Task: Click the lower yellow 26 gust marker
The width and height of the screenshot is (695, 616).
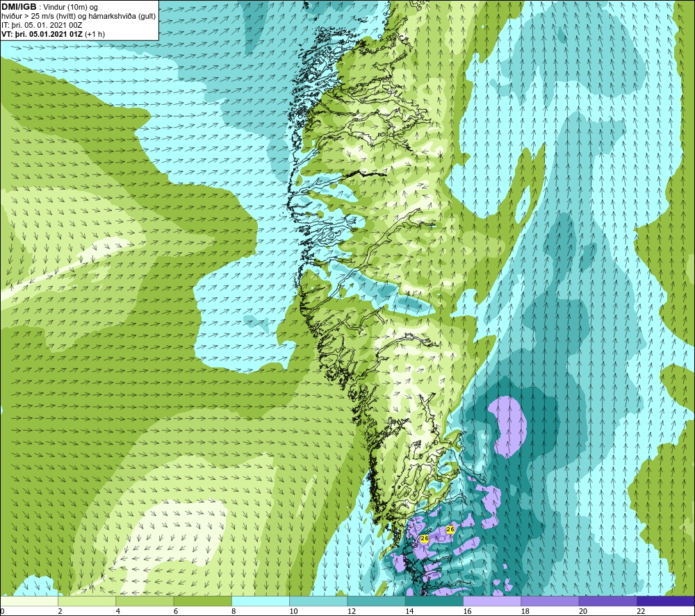Action: [424, 538]
